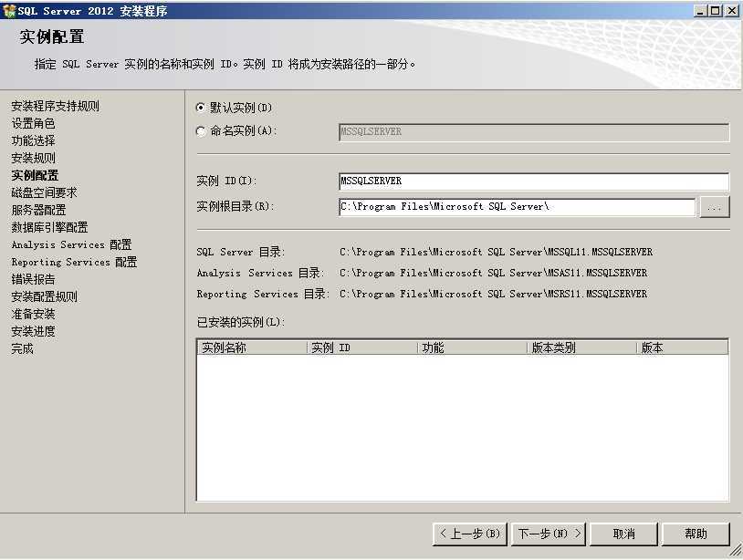The width and height of the screenshot is (743, 560).
Task: Click the Analysis Services 目录 label
Action: pos(261,273)
